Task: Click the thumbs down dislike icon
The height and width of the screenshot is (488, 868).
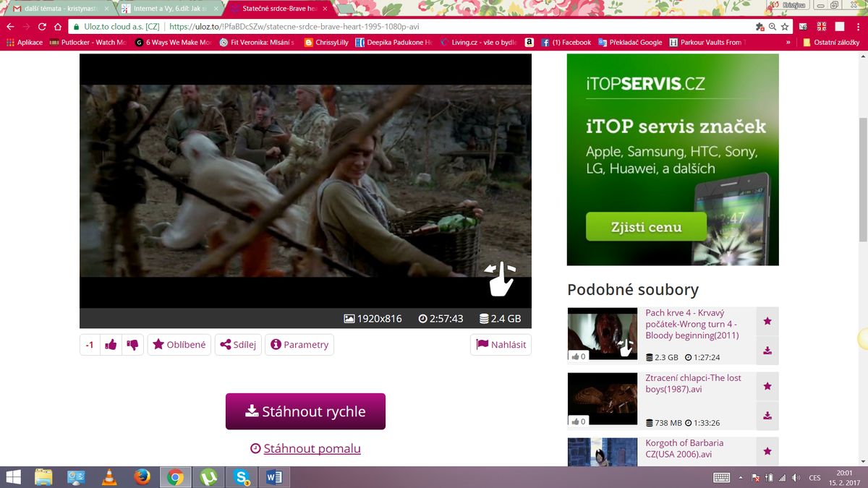Action: [x=132, y=345]
